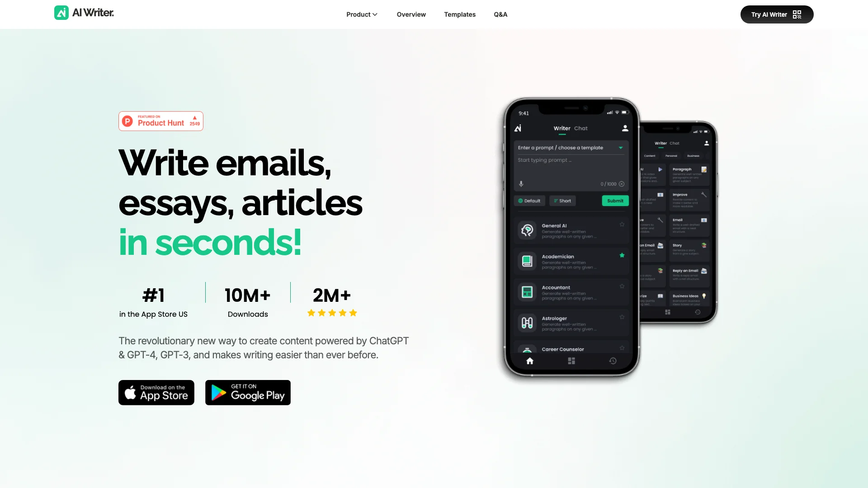Toggle Default mode button in Writer
The height and width of the screenshot is (488, 868).
point(529,201)
